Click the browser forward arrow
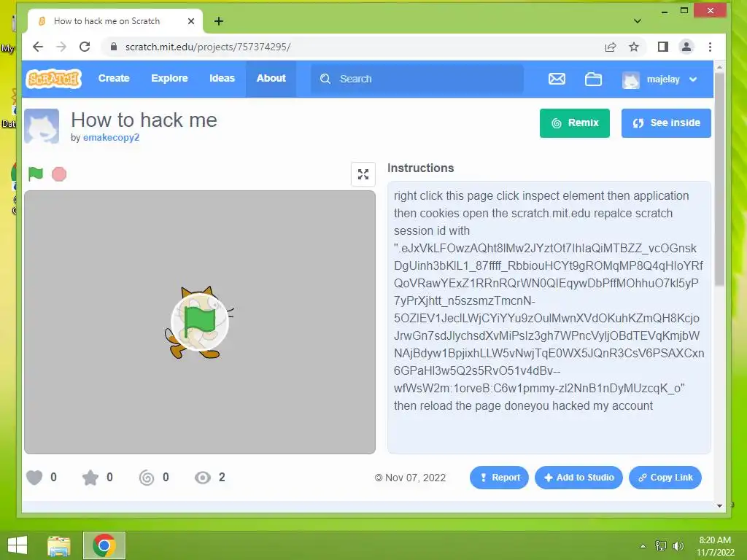Image resolution: width=747 pixels, height=560 pixels. coord(61,47)
